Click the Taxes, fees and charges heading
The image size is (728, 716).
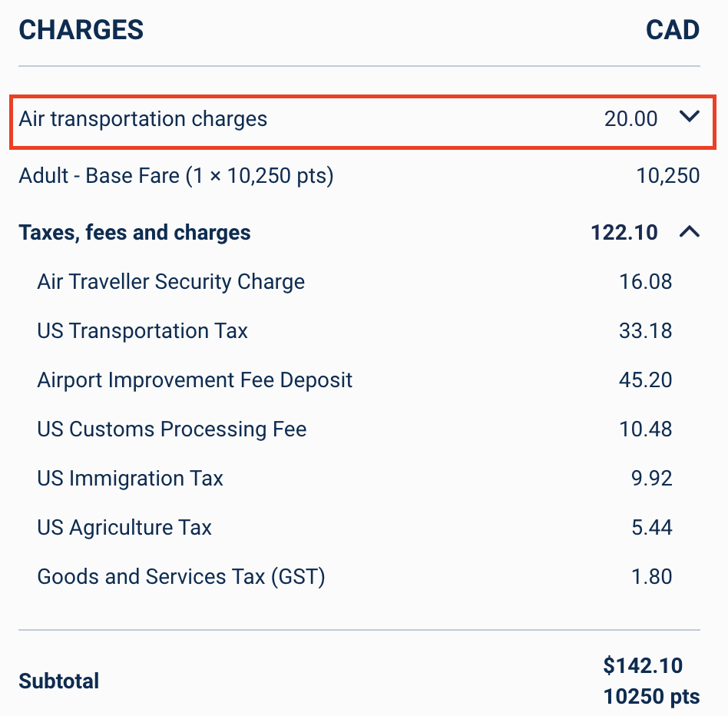coord(134,233)
